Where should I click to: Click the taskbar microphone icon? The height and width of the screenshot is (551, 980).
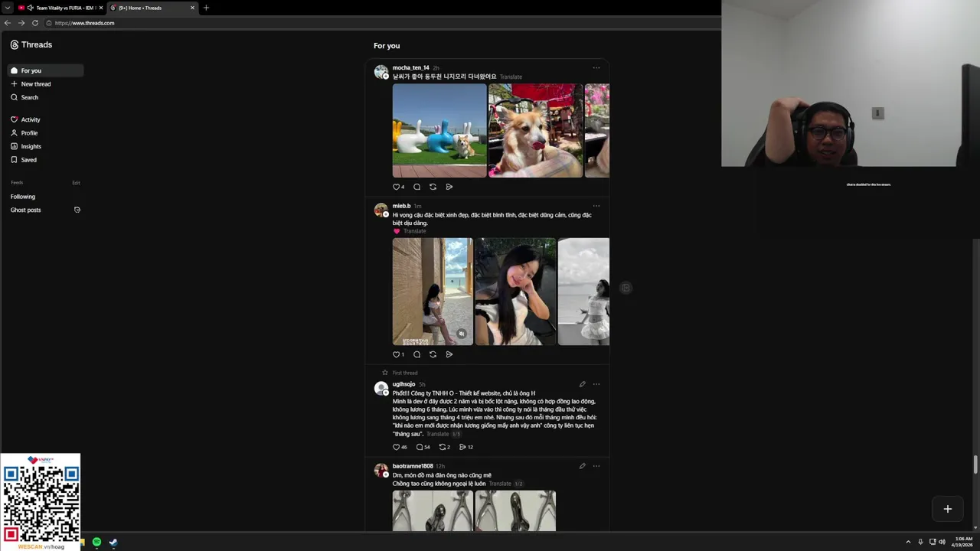point(920,543)
